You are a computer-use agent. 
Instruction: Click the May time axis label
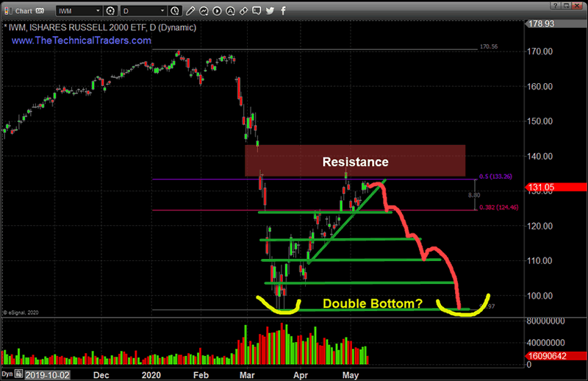pos(351,375)
